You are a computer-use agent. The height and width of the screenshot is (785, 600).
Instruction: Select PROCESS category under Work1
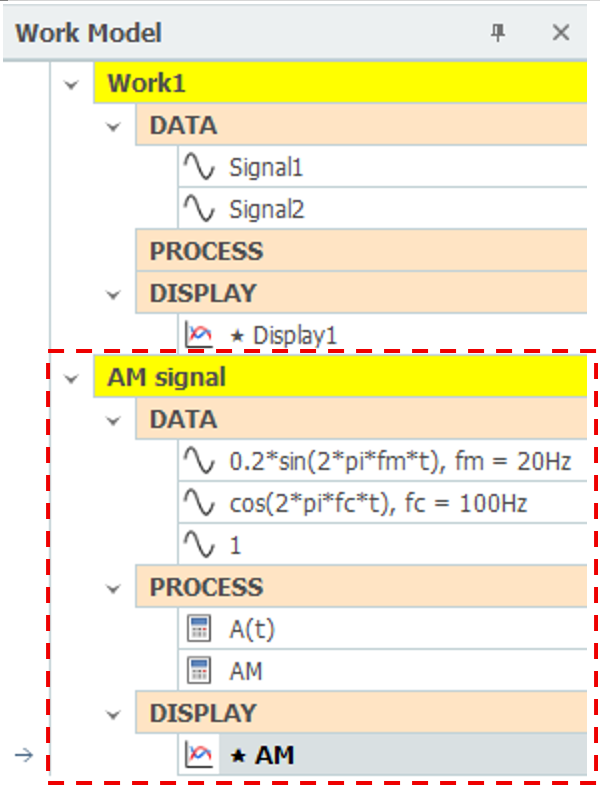point(361,250)
